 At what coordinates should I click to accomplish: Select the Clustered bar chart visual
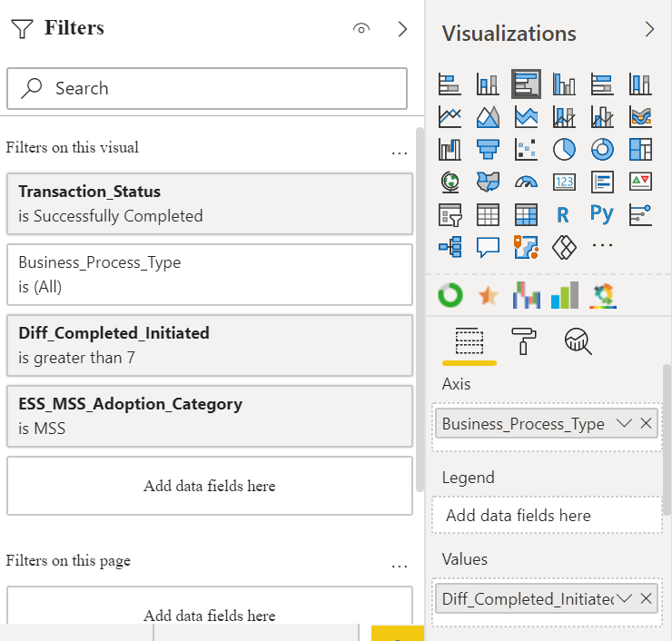(526, 84)
